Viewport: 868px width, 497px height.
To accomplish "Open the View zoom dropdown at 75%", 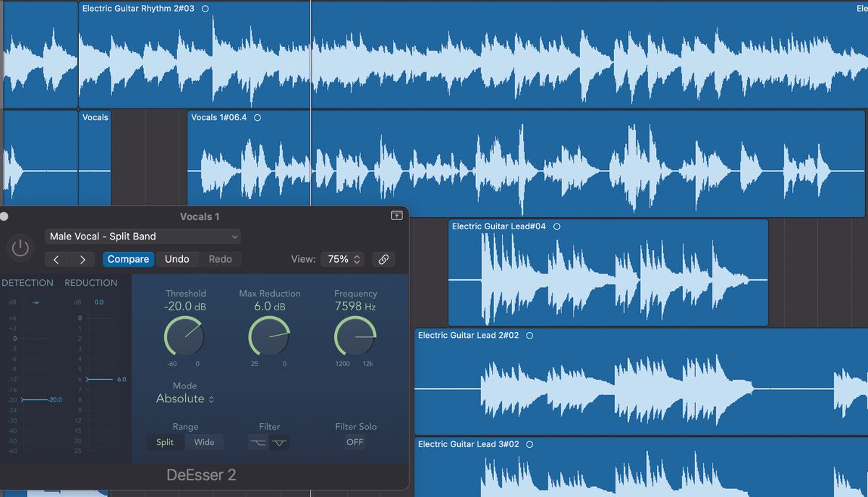I will [x=342, y=259].
